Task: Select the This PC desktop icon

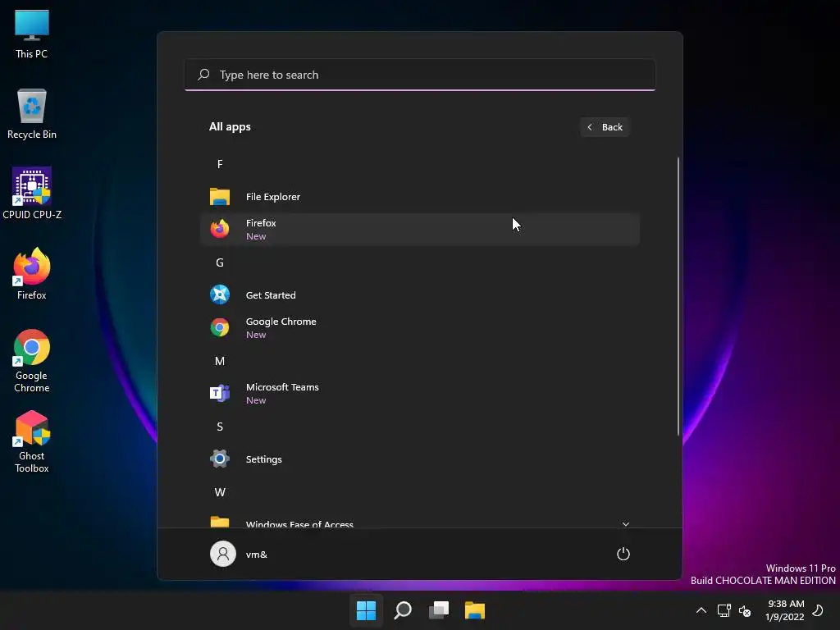Action: pos(32,34)
